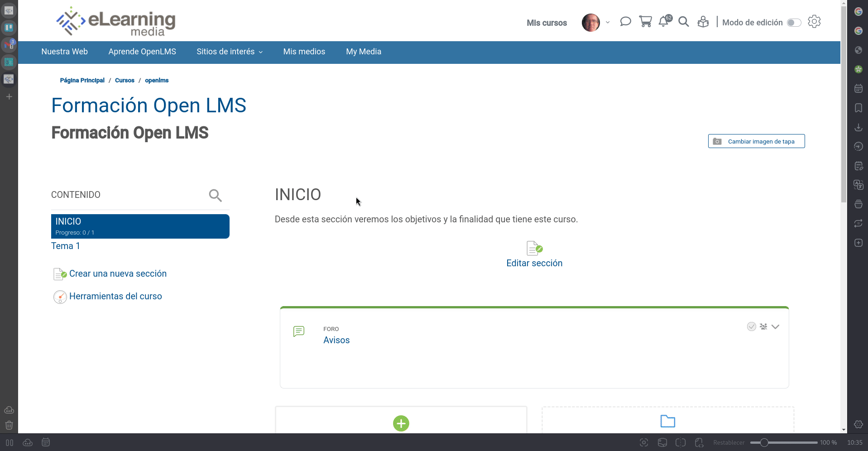Open the Windows panel in the right sidebar
The height and width of the screenshot is (451, 868).
[x=858, y=204]
